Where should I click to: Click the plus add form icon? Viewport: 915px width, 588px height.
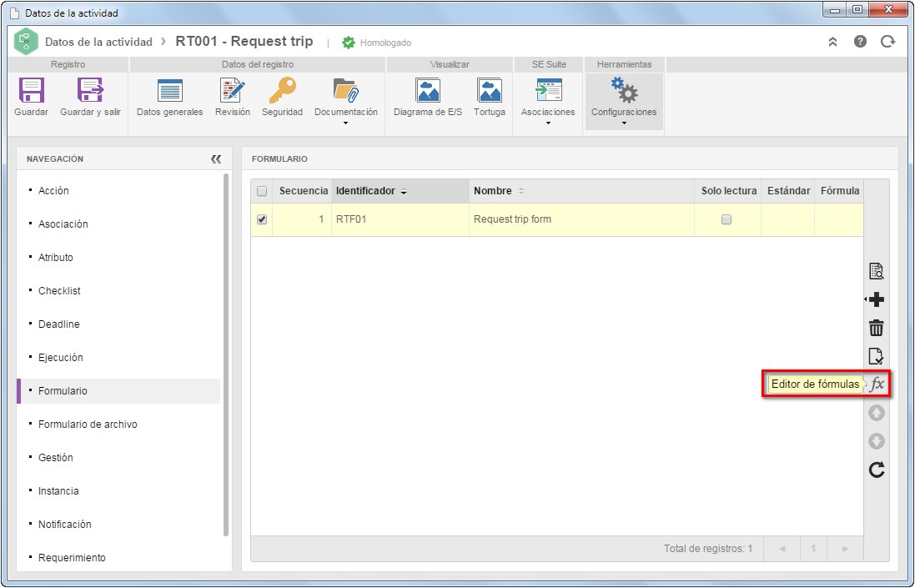tap(877, 299)
